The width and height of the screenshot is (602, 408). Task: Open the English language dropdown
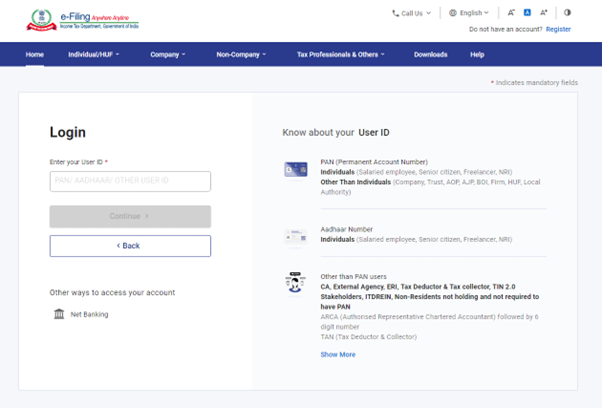coord(469,13)
